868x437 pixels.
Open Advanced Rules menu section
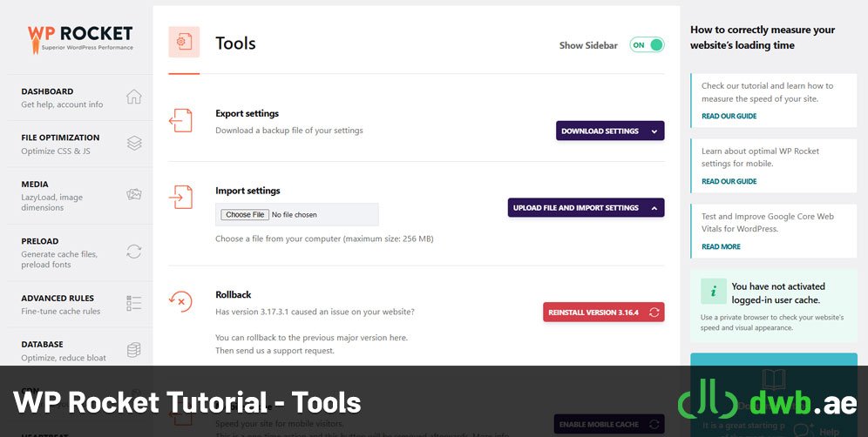[x=80, y=304]
